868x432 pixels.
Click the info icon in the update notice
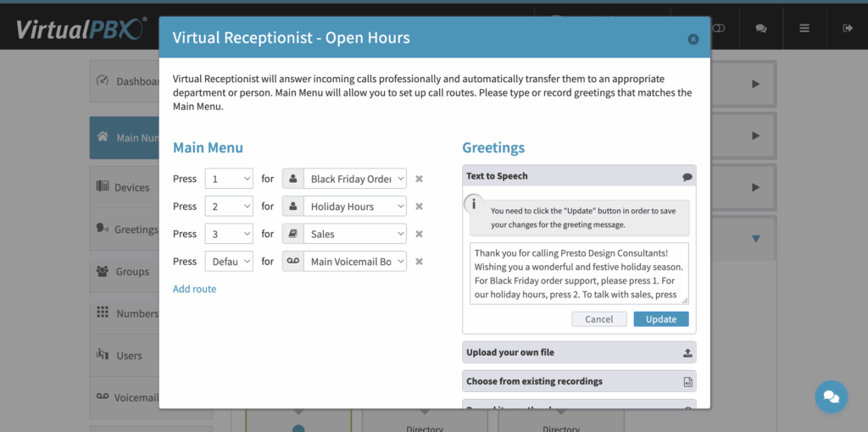(x=473, y=204)
